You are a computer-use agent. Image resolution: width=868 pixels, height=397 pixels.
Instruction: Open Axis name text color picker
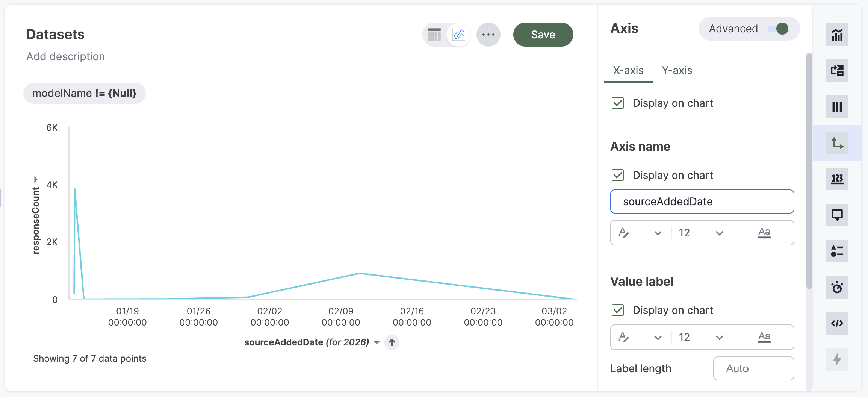[x=764, y=233]
